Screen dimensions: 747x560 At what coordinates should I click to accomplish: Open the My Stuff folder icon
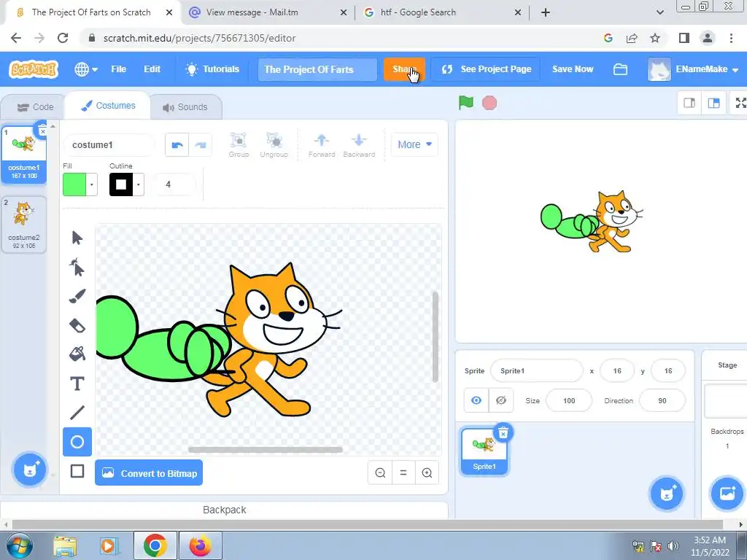(x=620, y=69)
